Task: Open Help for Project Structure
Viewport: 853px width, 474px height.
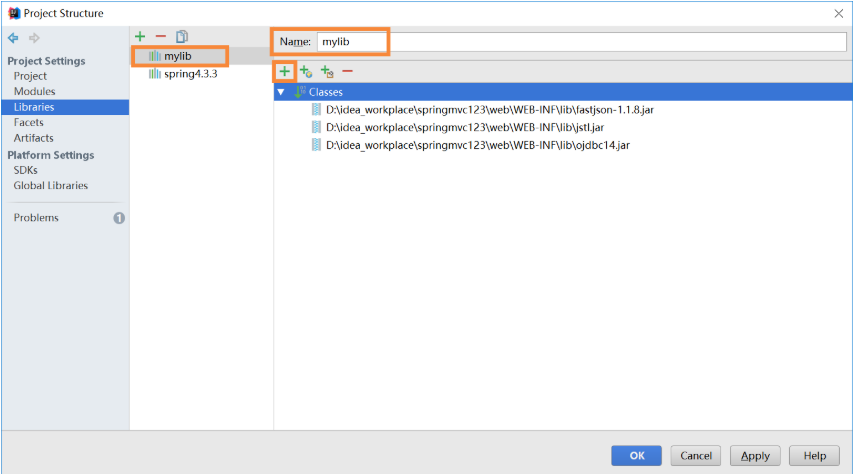Action: click(814, 455)
